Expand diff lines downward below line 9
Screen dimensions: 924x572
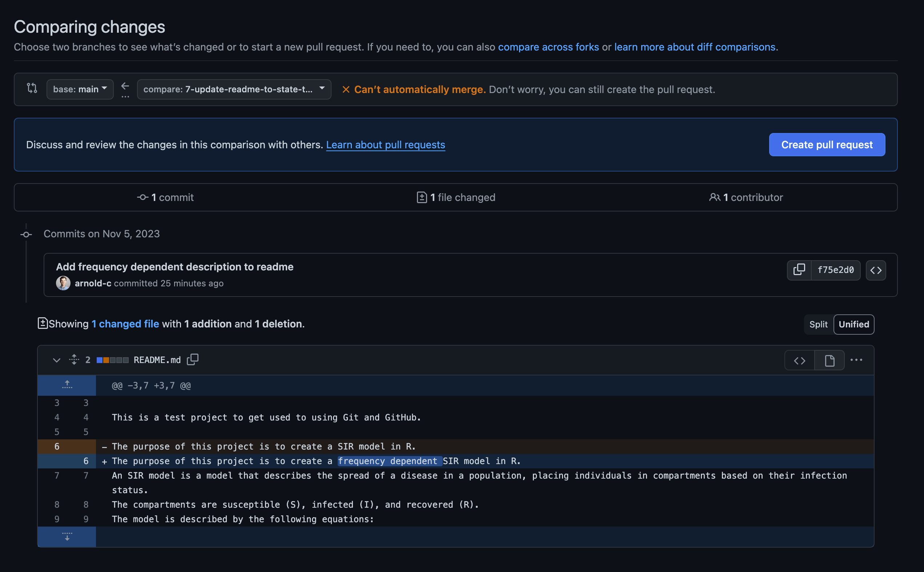(67, 536)
